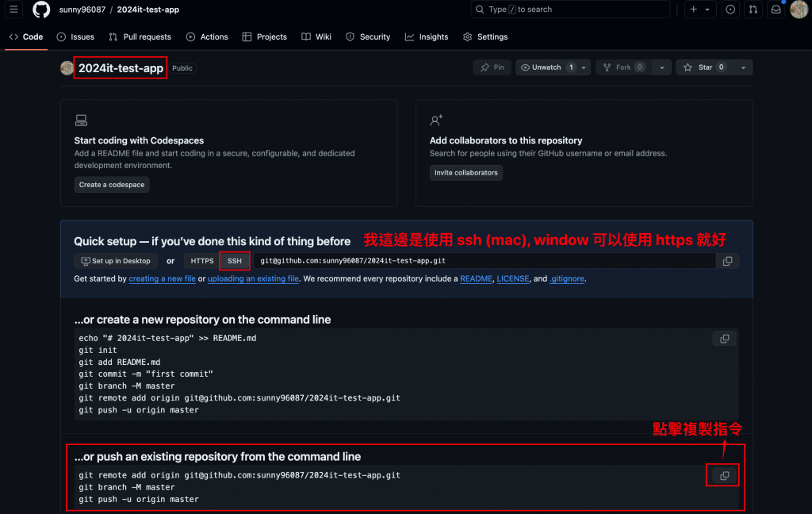Open the hamburger navigation menu
The height and width of the screenshot is (514, 812).
point(13,10)
